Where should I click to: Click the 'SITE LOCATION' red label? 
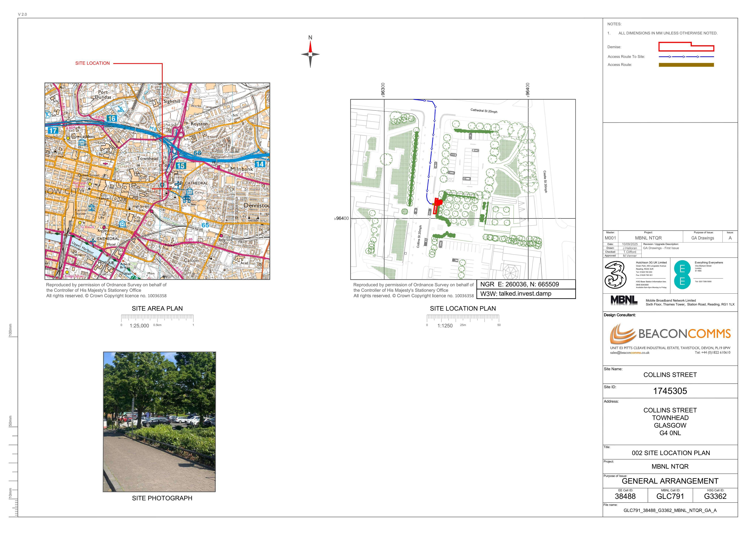(92, 63)
